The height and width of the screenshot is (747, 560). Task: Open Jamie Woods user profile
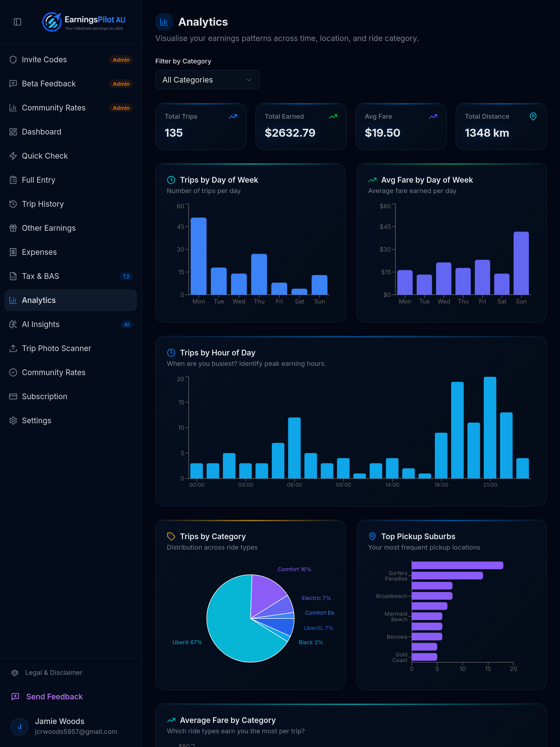71,726
